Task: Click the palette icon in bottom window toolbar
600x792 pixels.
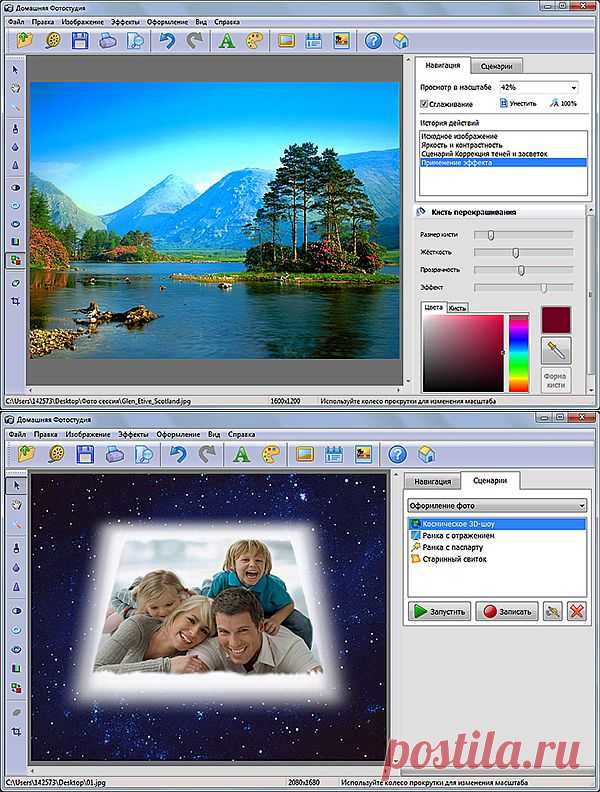Action: 271,454
